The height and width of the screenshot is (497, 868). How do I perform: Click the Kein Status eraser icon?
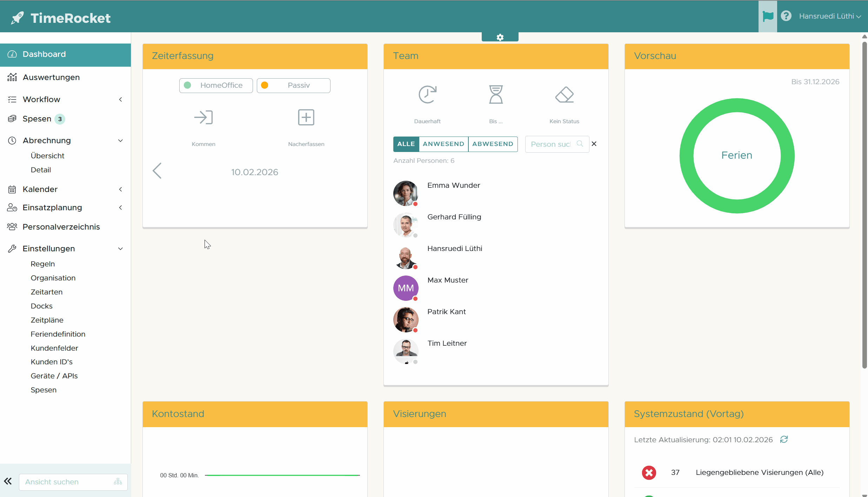(564, 95)
